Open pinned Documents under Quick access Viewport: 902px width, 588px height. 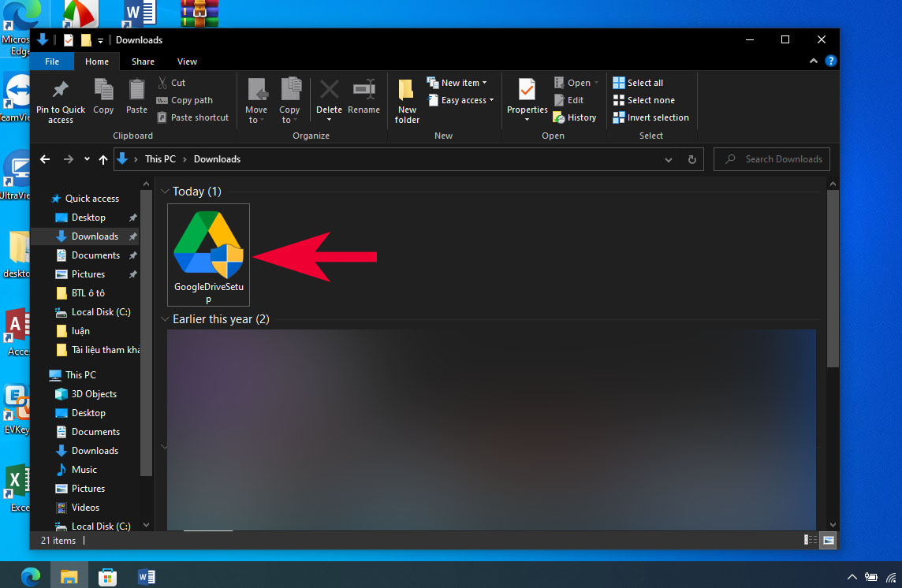[88, 255]
